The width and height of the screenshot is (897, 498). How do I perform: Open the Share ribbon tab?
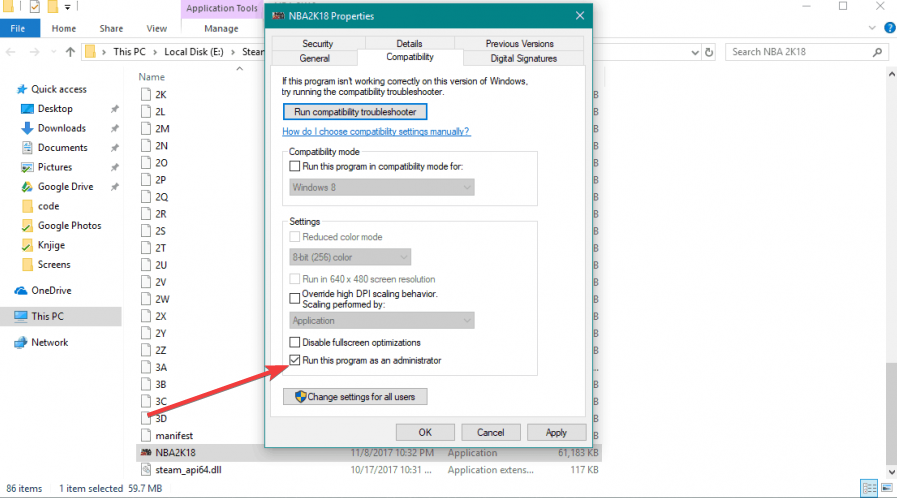pos(111,28)
